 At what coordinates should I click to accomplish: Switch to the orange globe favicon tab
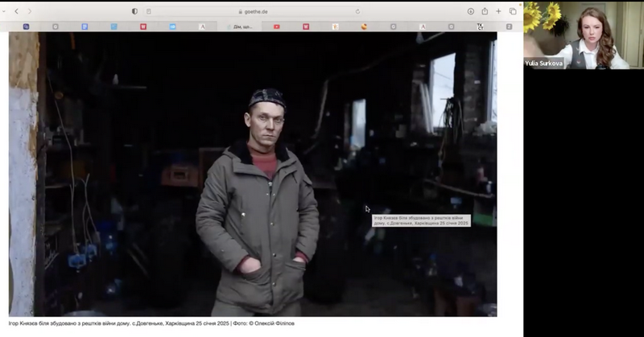364,27
